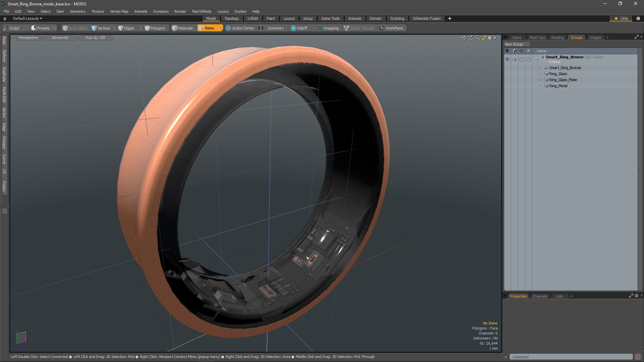Select the Ring_Glass mesh item
644x362 pixels.
point(558,74)
